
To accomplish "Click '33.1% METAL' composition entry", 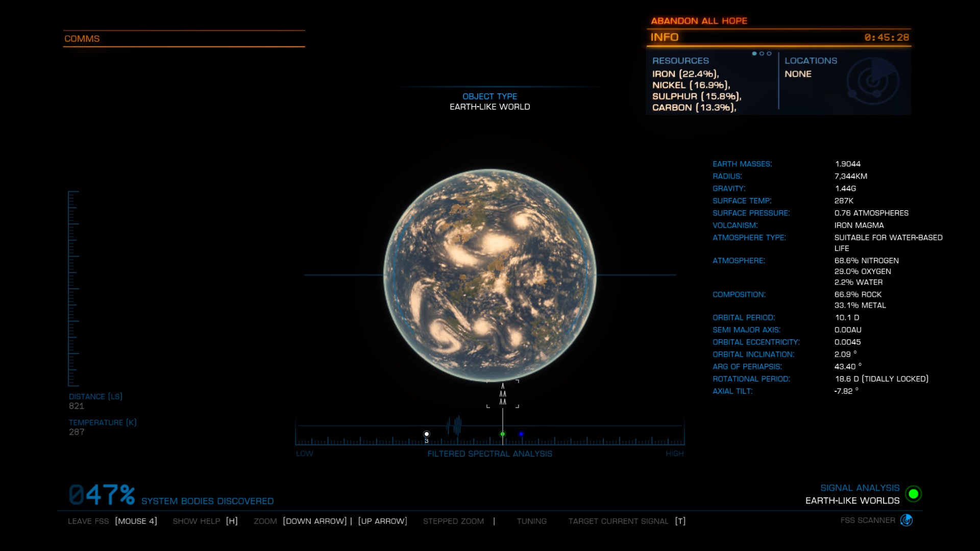I will pos(860,305).
